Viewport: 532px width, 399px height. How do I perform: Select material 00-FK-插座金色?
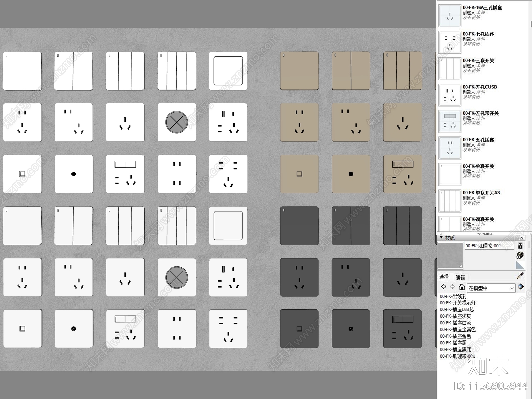455,336
